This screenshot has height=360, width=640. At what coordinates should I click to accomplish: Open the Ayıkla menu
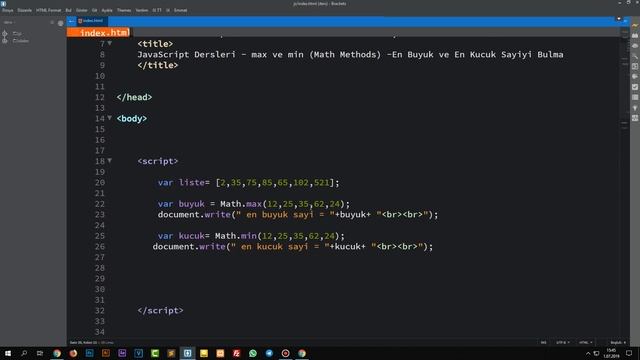tap(107, 10)
